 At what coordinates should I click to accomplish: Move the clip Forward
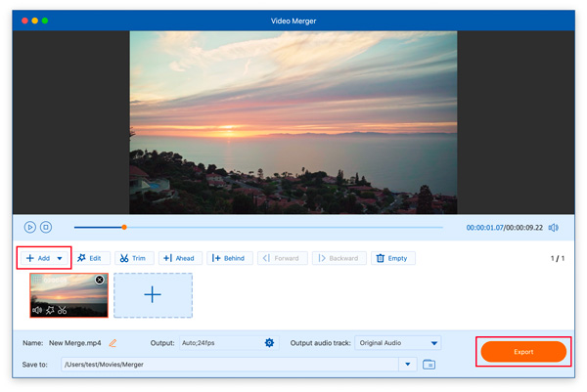pyautogui.click(x=283, y=258)
